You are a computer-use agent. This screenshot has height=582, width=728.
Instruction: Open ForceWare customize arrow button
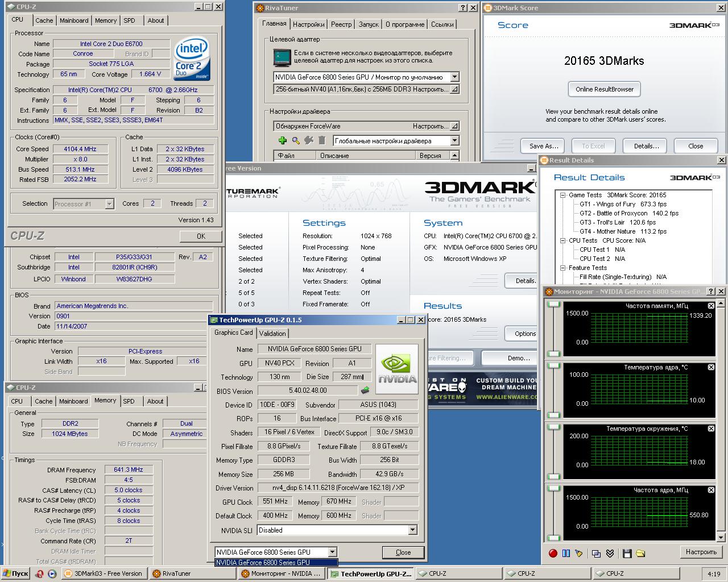[454, 126]
